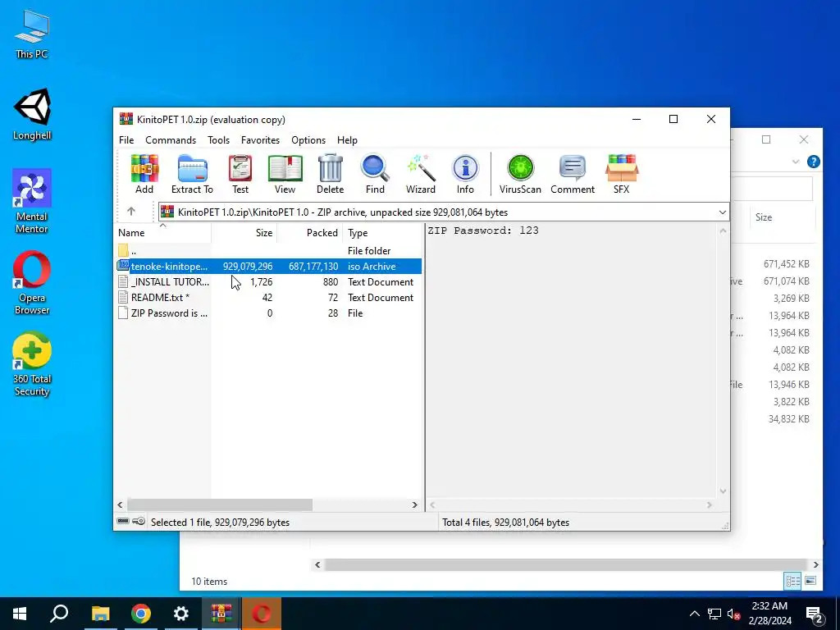The width and height of the screenshot is (840, 630).
Task: Sort by Packed column header
Action: tap(309, 232)
